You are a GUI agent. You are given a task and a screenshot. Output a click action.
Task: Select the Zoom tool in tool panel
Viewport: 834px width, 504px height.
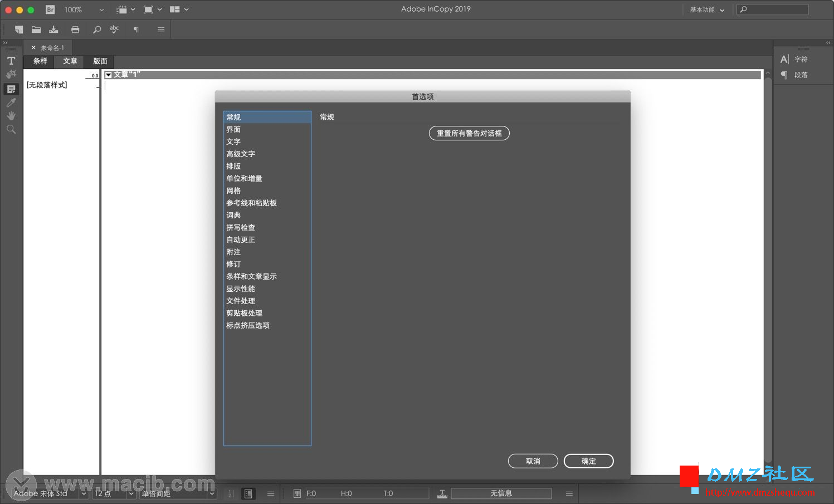tap(11, 129)
